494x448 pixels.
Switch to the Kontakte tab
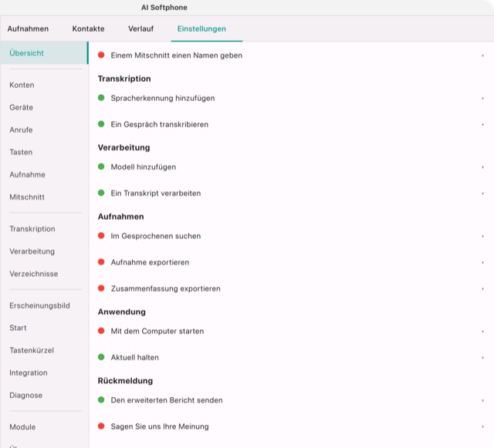pyautogui.click(x=88, y=29)
